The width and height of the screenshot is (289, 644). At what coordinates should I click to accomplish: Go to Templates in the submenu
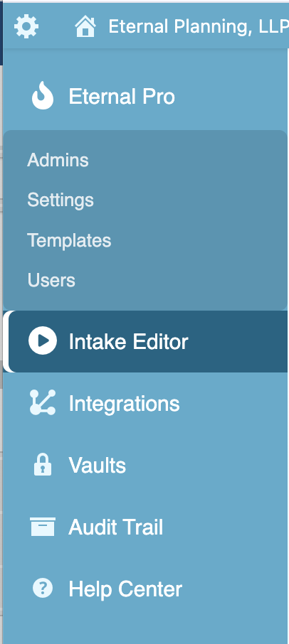coord(69,240)
